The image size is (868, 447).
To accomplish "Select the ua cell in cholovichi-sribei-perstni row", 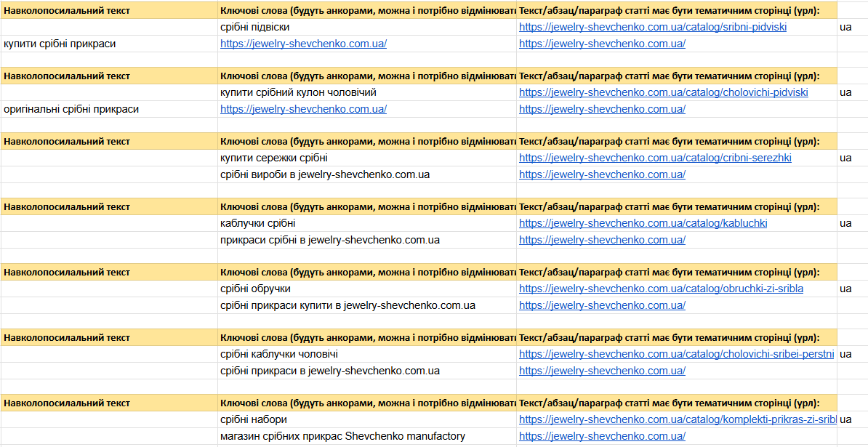I will [x=853, y=354].
